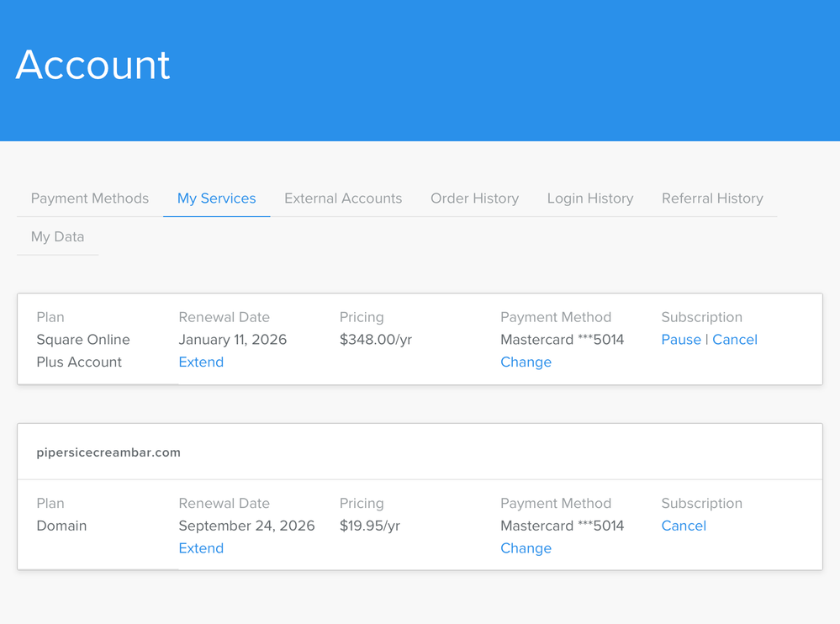
Task: Cancel the Square Online Plus subscription
Action: tap(735, 340)
